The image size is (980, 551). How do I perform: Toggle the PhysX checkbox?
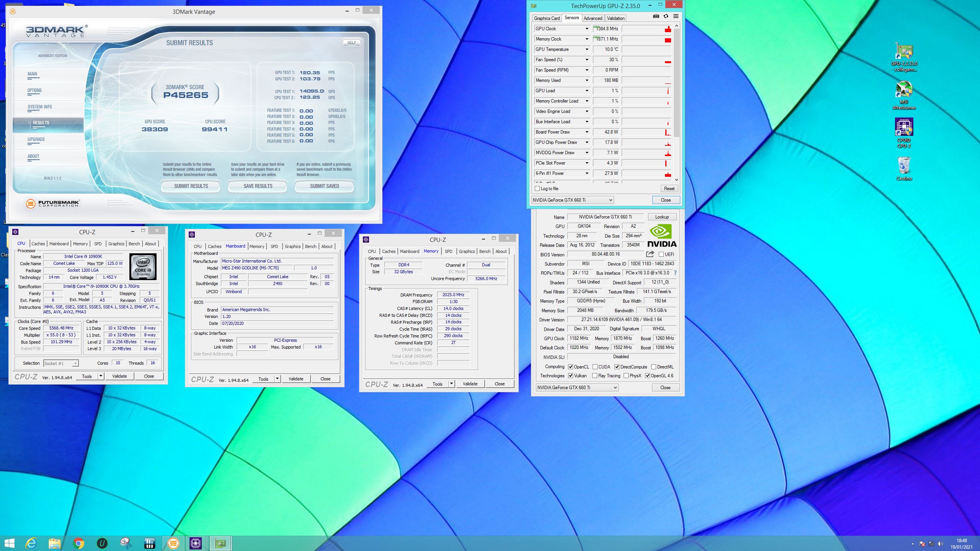(x=626, y=376)
